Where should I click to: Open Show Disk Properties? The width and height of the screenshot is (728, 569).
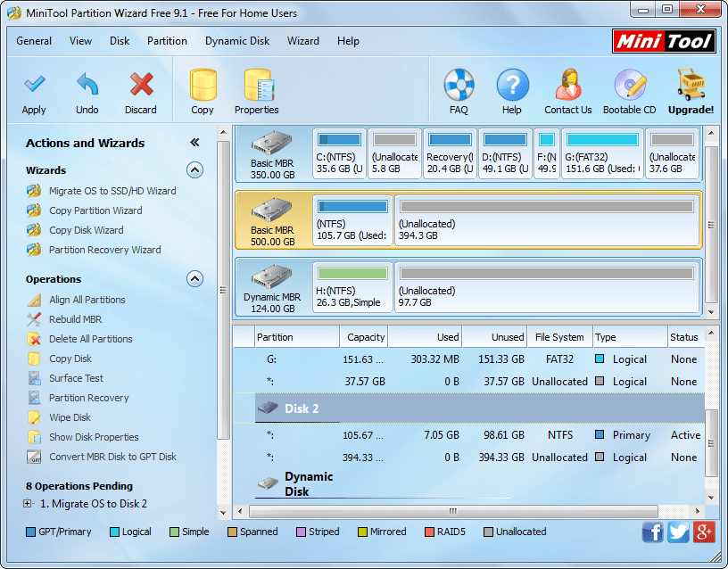94,437
